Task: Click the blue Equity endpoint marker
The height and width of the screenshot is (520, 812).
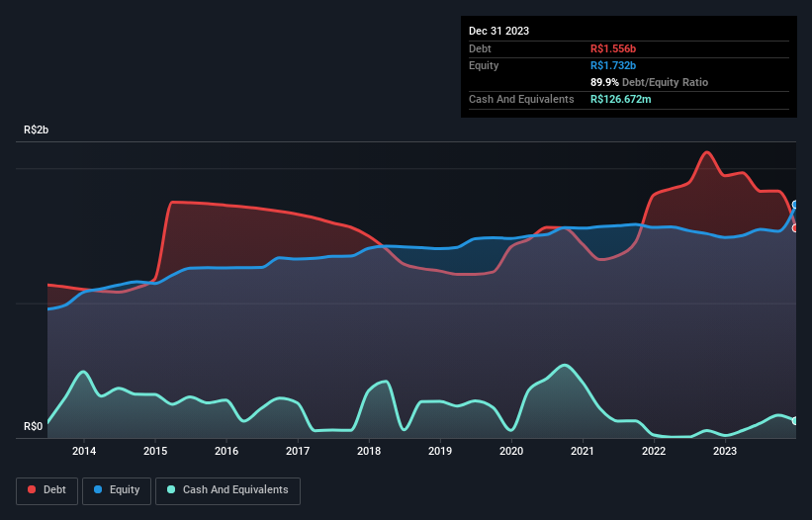Action: (x=795, y=205)
